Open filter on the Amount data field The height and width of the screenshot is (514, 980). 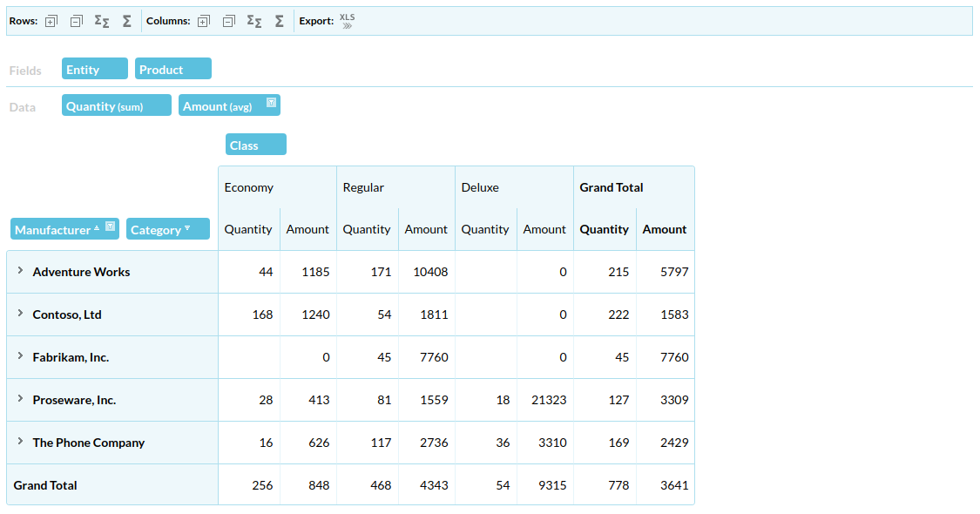click(271, 103)
